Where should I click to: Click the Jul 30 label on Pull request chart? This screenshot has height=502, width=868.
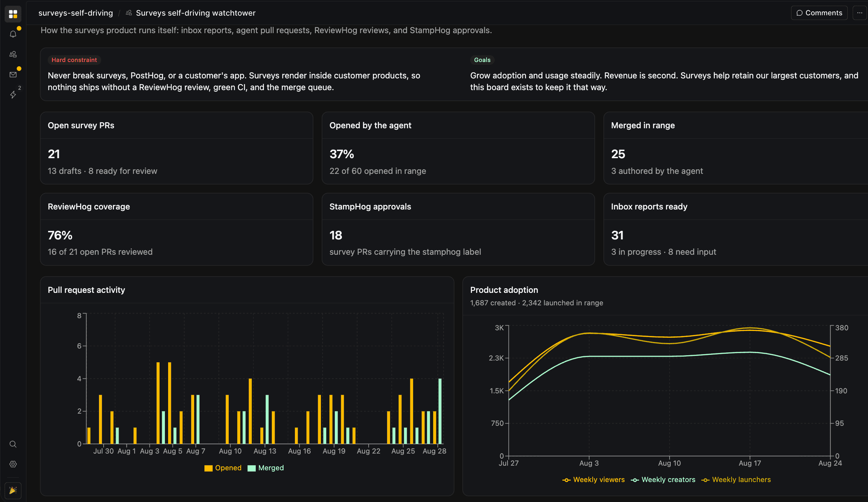[x=103, y=451]
